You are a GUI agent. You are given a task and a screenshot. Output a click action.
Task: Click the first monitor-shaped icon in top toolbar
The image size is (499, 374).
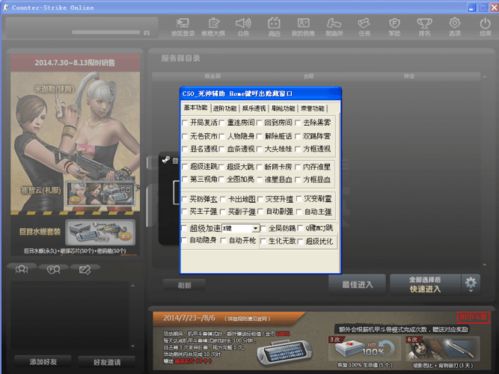[x=183, y=23]
